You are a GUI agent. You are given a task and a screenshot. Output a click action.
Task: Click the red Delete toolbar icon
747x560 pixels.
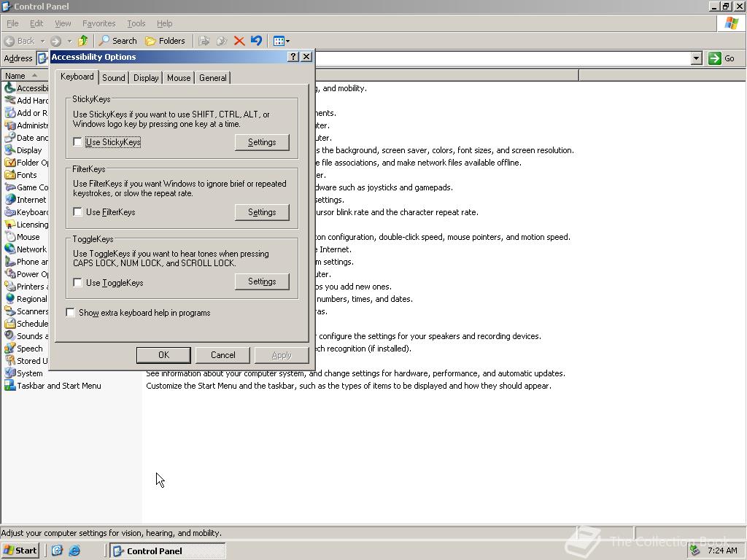(x=239, y=41)
